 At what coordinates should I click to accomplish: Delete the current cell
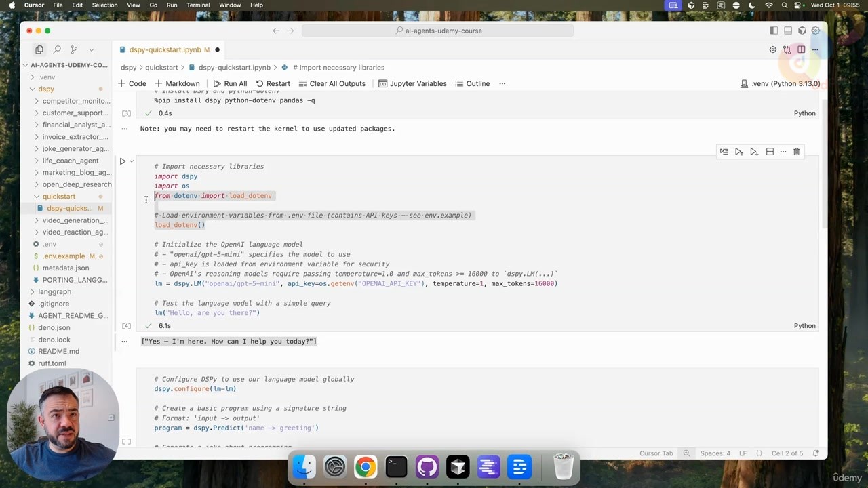pos(797,152)
